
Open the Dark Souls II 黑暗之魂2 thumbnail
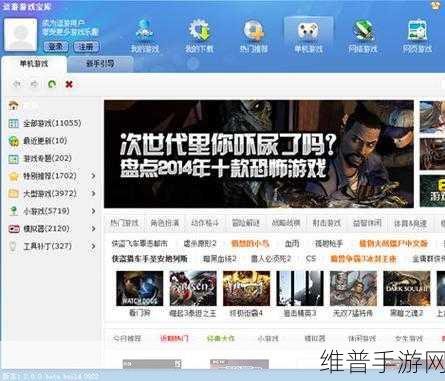point(407,288)
